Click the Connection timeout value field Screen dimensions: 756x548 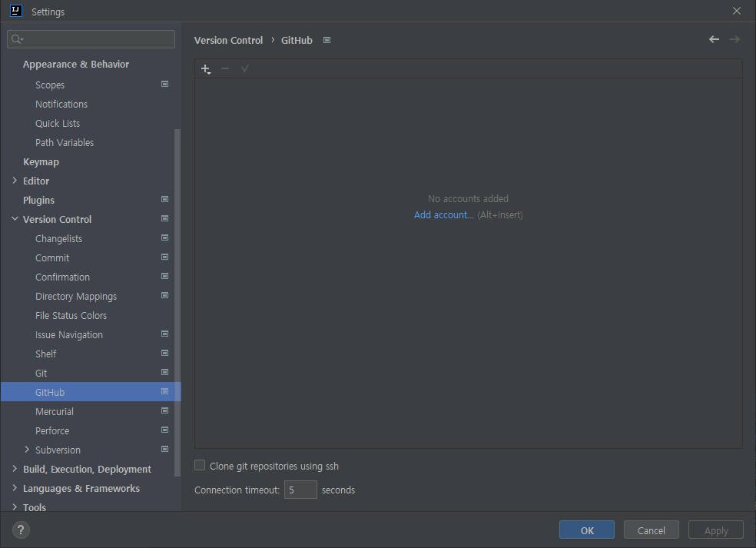(300, 490)
